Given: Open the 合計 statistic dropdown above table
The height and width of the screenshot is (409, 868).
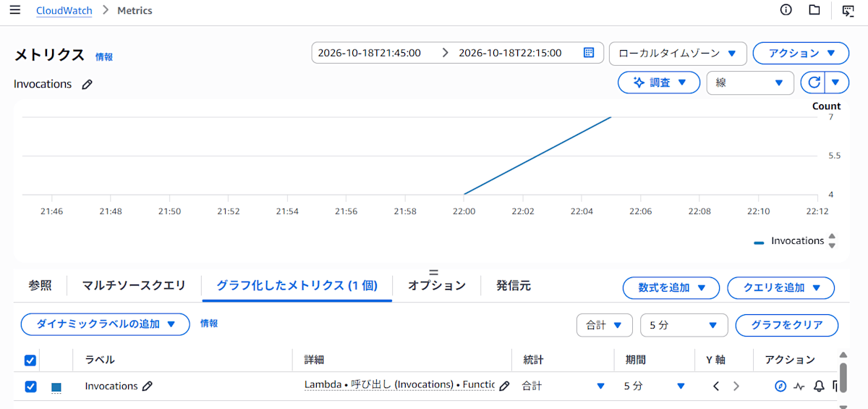Looking at the screenshot, I should coord(604,325).
